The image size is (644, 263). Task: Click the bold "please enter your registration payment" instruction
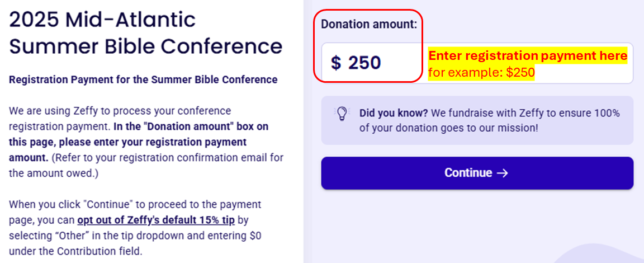[127, 142]
